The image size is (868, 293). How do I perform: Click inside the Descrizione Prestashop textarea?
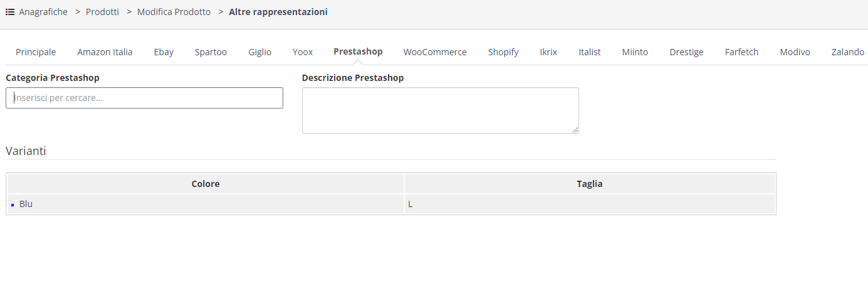[441, 110]
